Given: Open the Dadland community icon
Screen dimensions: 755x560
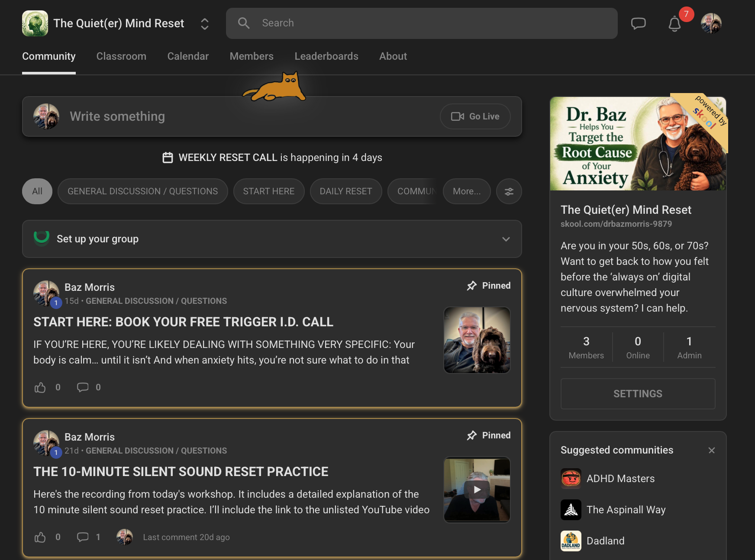Looking at the screenshot, I should [571, 541].
